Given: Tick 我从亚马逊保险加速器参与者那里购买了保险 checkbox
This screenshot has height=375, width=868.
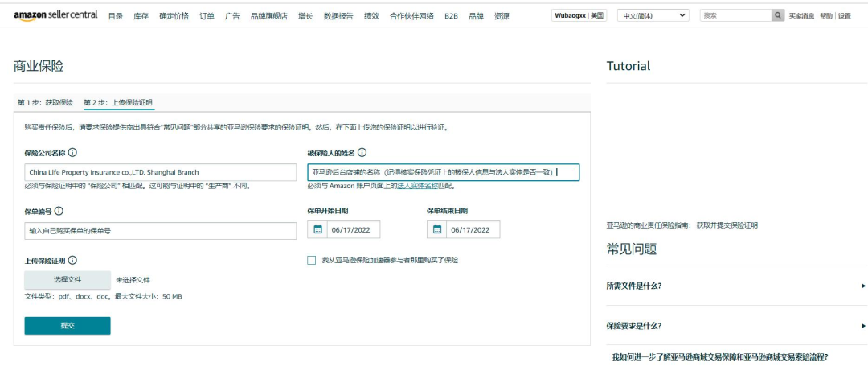Looking at the screenshot, I should (312, 261).
